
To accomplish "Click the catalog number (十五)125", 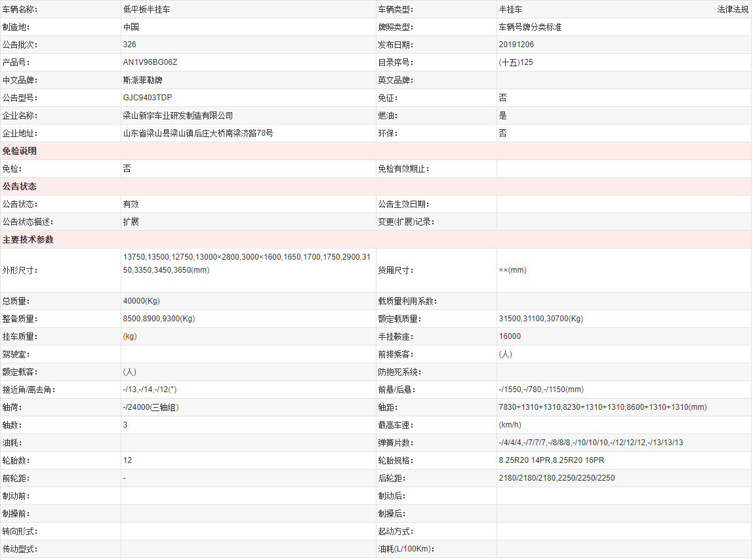I will click(x=516, y=62).
